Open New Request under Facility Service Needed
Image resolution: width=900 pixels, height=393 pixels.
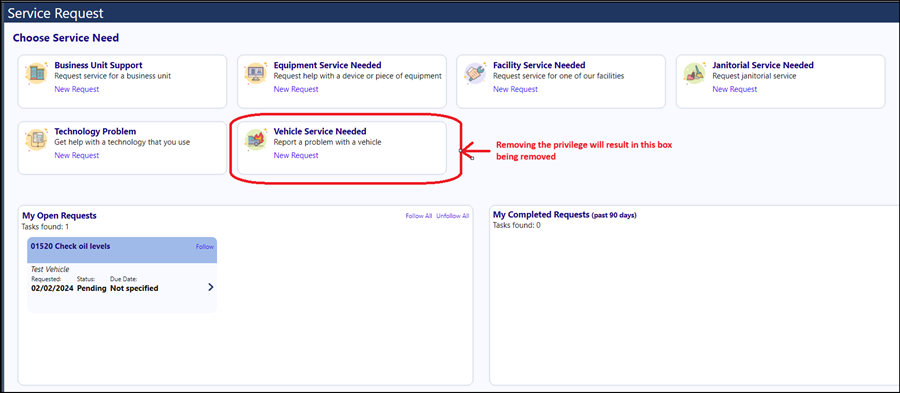pos(515,89)
